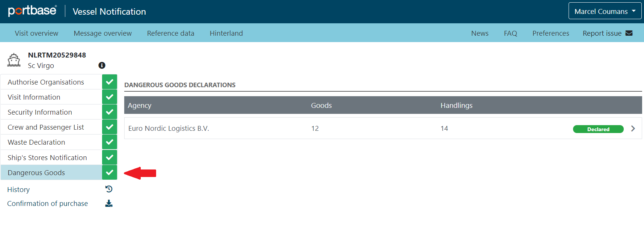Image resolution: width=644 pixels, height=242 pixels.
Task: Open the Marcel Coumans user dropdown
Action: (x=605, y=11)
